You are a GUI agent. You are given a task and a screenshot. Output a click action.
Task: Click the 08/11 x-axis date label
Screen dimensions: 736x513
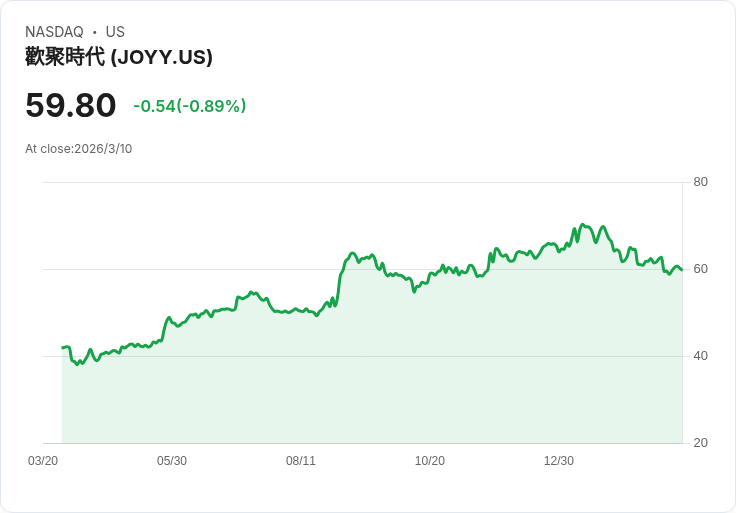(x=301, y=461)
